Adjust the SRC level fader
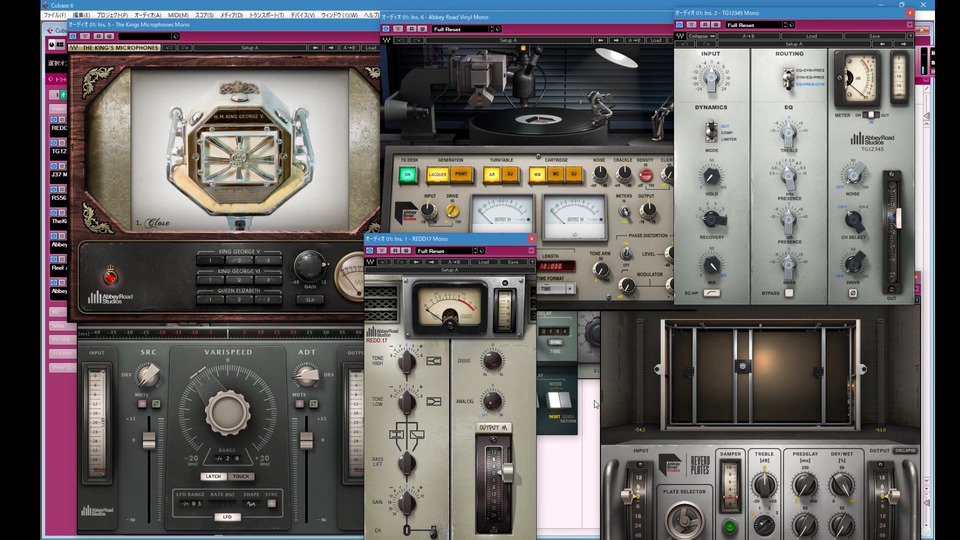 [x=149, y=441]
